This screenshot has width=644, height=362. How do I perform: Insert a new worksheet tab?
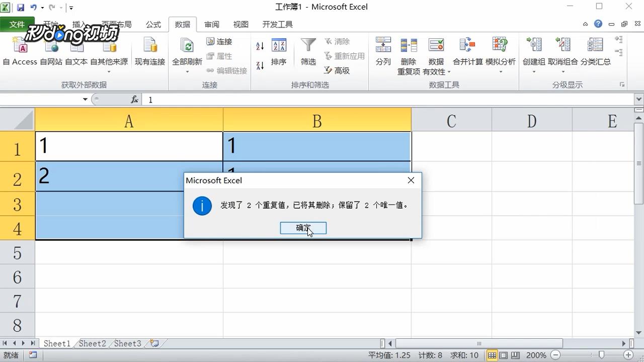154,343
